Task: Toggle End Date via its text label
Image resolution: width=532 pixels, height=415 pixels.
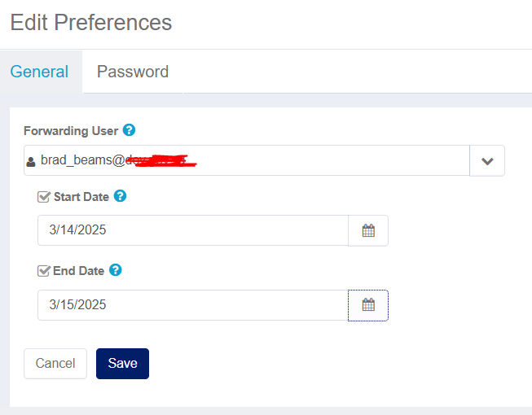Action: (x=79, y=271)
